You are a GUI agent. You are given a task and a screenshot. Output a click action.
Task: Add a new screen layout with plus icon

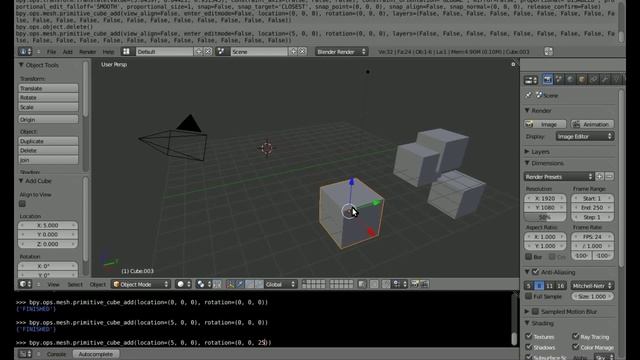point(198,51)
